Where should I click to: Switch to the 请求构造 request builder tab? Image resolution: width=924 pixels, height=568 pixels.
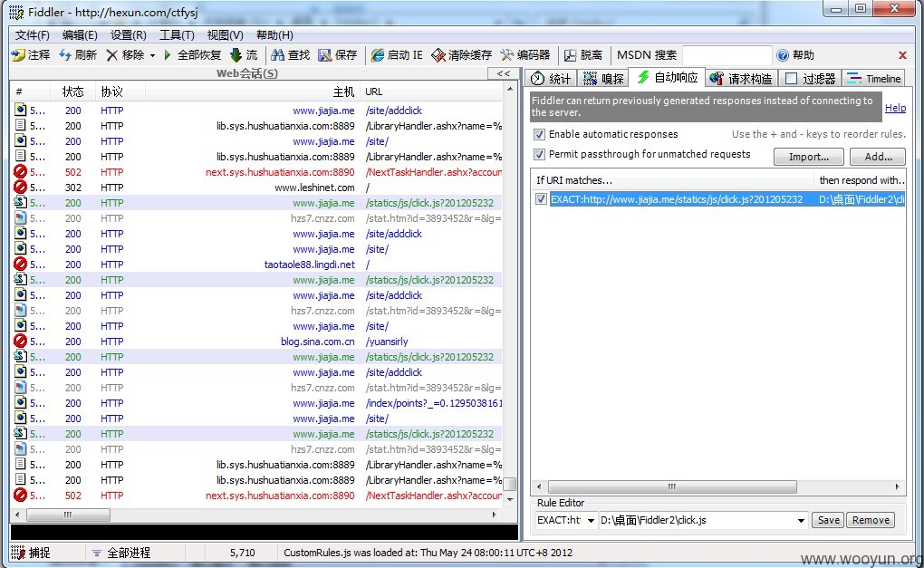click(741, 79)
